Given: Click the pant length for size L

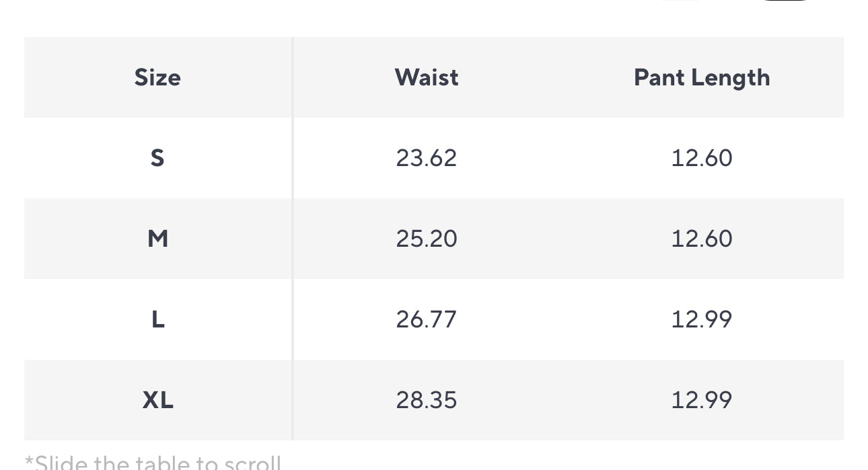Looking at the screenshot, I should point(702,319).
